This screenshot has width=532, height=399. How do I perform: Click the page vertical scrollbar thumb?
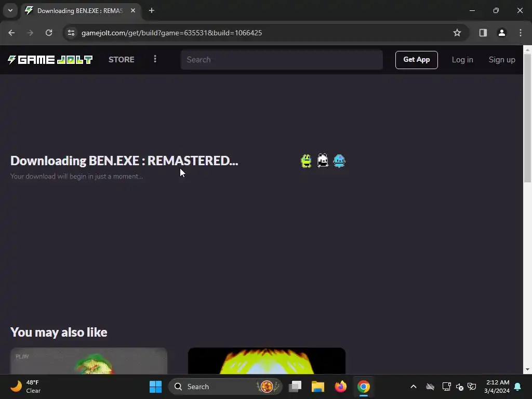click(527, 118)
